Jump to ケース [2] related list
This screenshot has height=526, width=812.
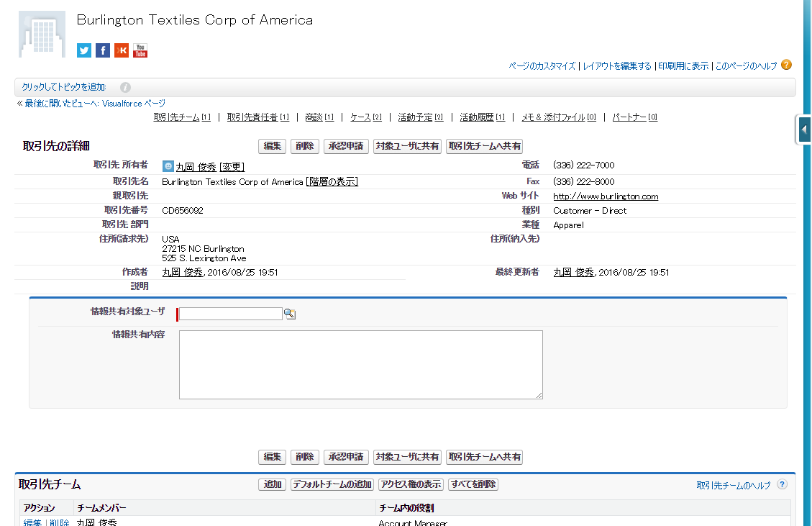[365, 117]
